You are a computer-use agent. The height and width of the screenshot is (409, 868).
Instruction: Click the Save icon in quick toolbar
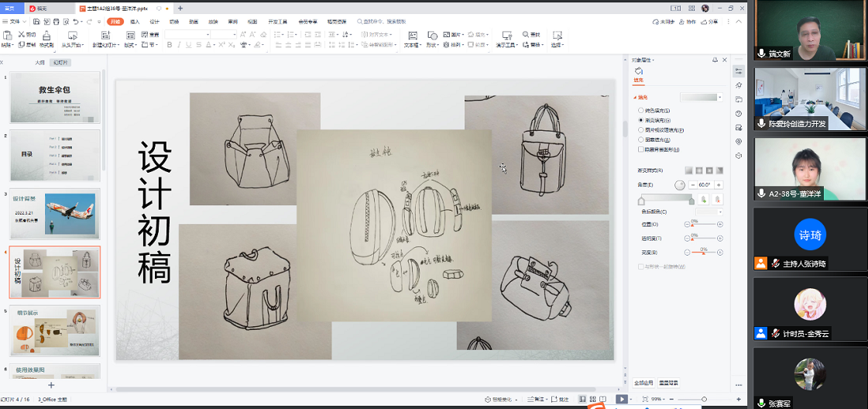(x=35, y=22)
